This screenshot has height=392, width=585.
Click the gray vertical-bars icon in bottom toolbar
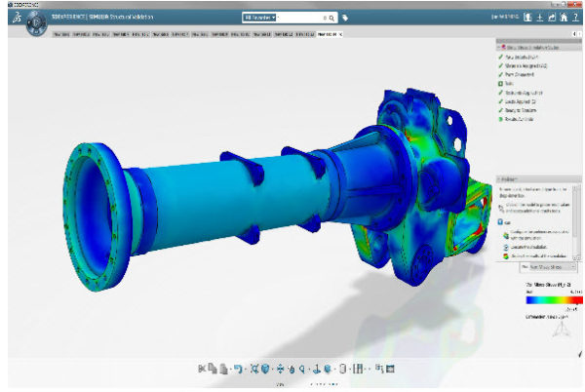coord(358,369)
